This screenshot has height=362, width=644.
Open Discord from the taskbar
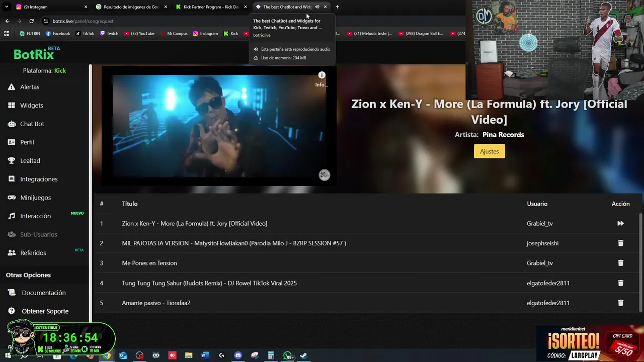(238, 355)
